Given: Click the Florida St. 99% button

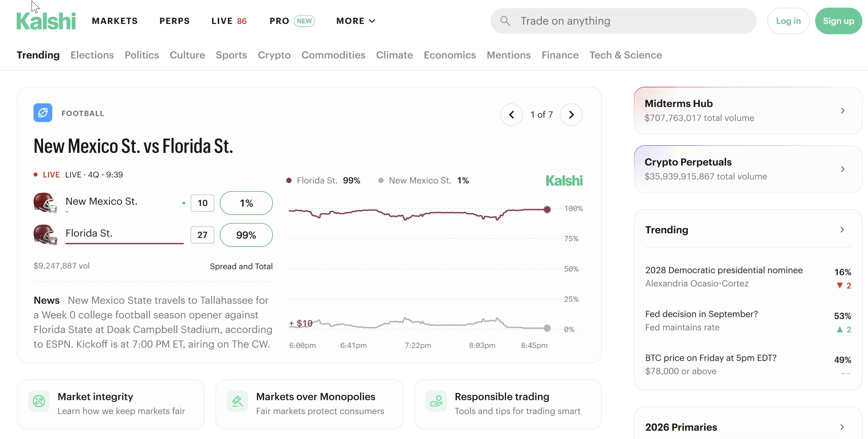Looking at the screenshot, I should (x=246, y=235).
